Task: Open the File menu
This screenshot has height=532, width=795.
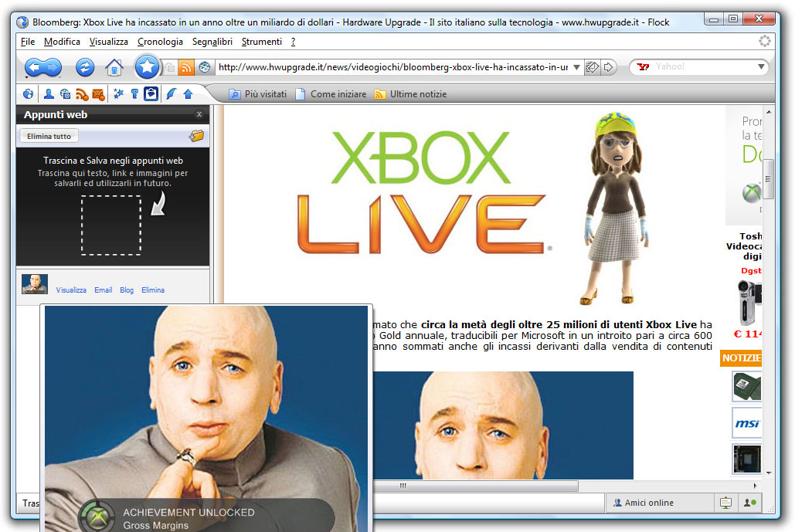Action: (28, 42)
